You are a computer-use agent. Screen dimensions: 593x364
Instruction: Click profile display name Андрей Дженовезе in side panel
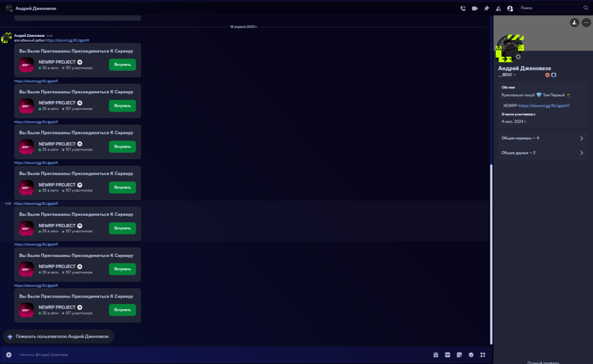click(x=524, y=69)
